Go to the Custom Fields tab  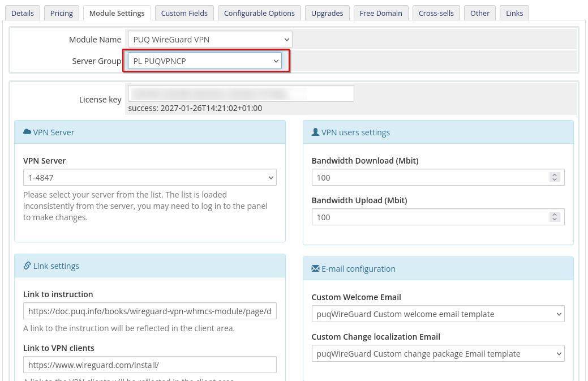[184, 13]
